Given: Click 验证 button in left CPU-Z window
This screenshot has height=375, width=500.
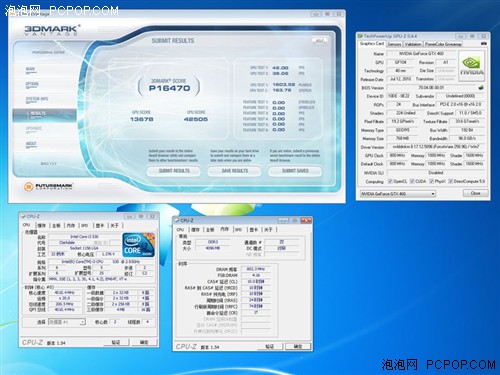Looking at the screenshot, I should (x=116, y=342).
